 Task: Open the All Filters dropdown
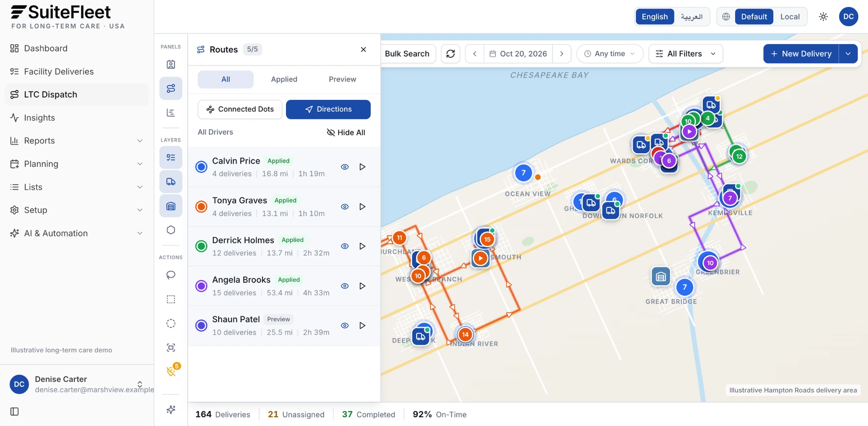[x=686, y=54]
